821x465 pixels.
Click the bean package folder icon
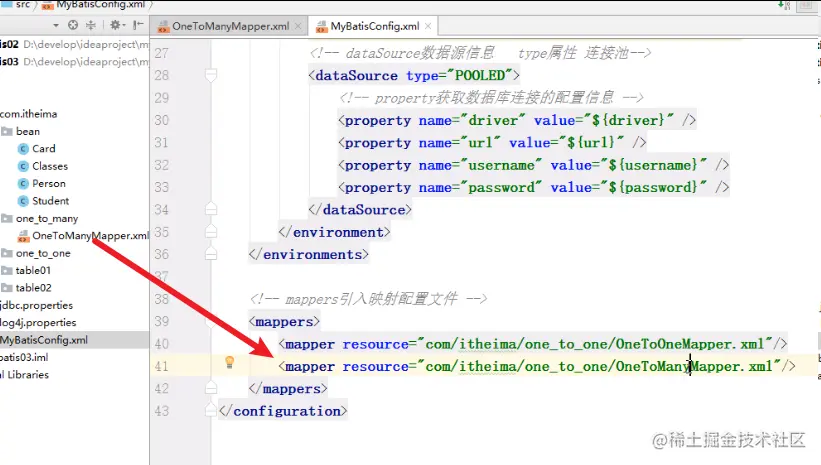point(7,131)
